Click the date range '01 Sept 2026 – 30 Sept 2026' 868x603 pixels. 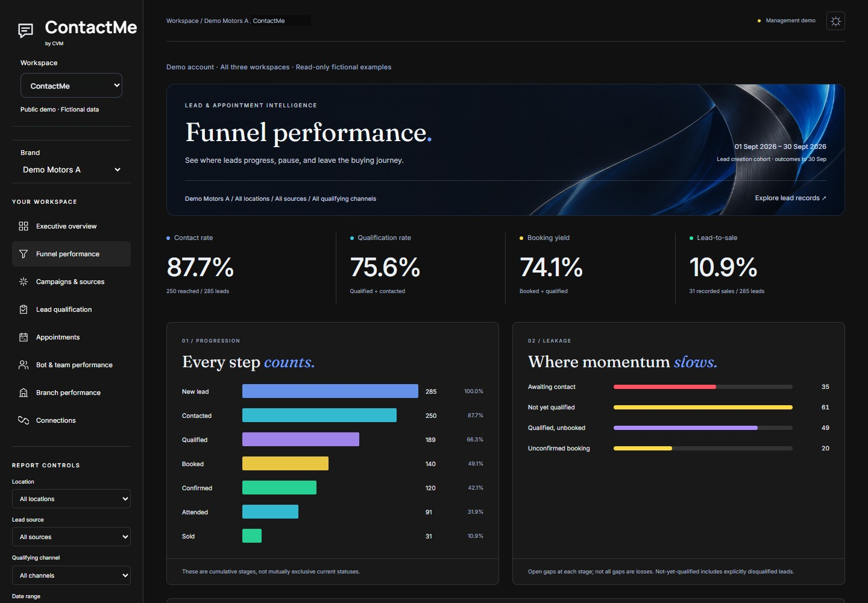point(780,147)
